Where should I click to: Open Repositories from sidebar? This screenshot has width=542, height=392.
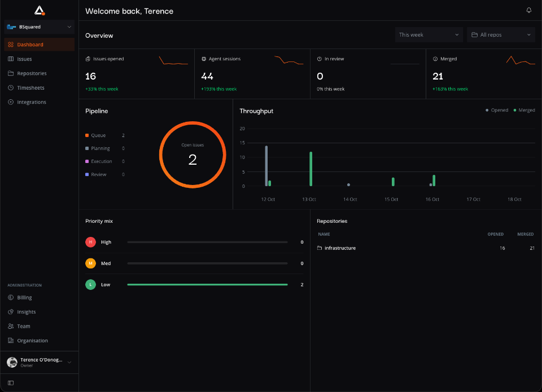40,73
